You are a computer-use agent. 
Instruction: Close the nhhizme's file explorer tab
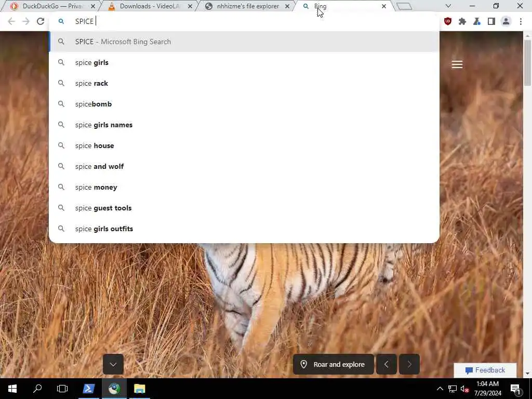click(x=287, y=6)
